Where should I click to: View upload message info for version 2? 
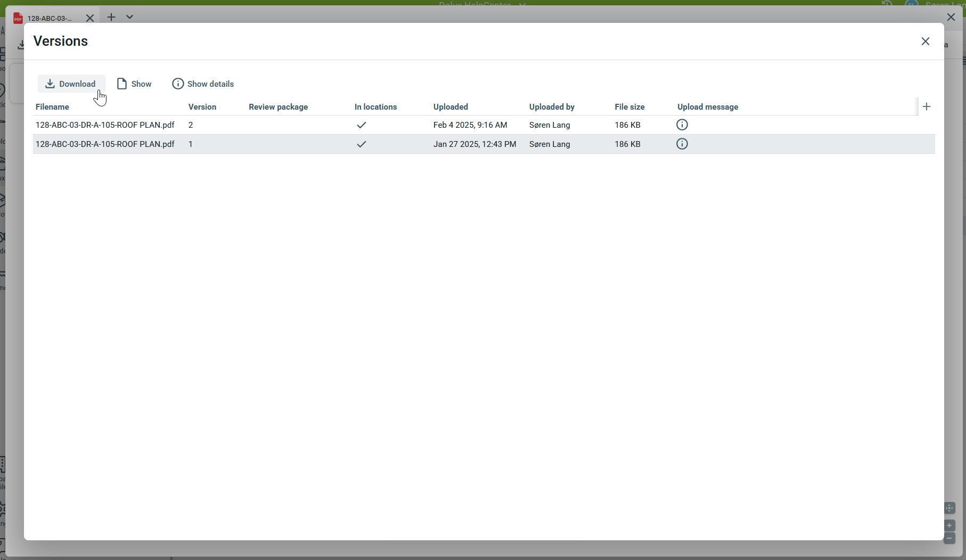coord(682,125)
